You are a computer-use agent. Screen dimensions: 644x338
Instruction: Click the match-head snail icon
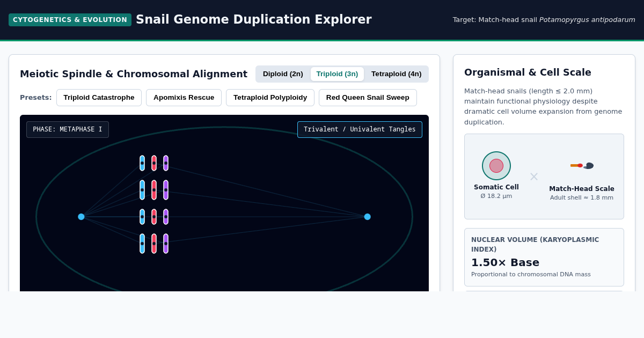pos(582,166)
